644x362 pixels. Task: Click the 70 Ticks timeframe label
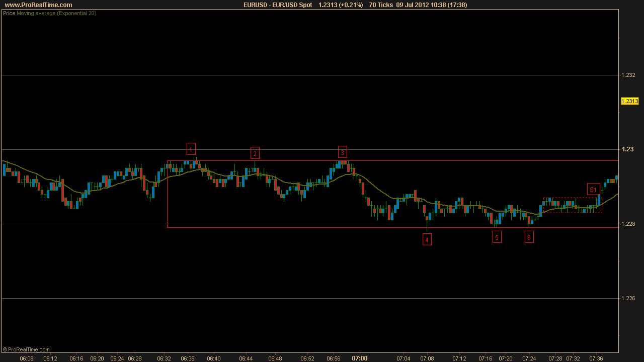coord(381,5)
